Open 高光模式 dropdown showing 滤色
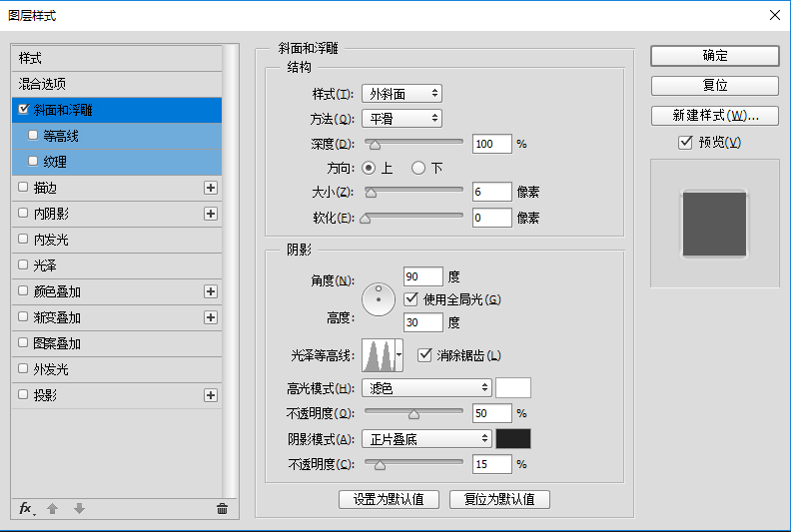 pos(426,388)
